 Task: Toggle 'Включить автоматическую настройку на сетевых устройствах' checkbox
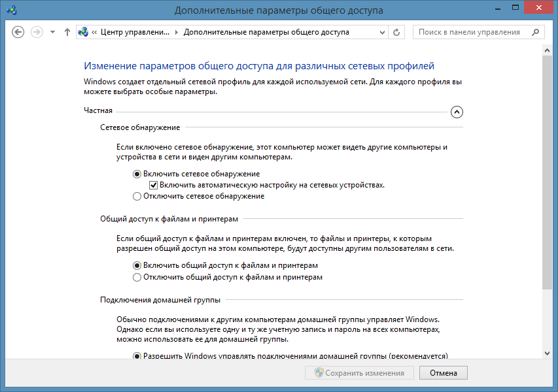tap(153, 185)
